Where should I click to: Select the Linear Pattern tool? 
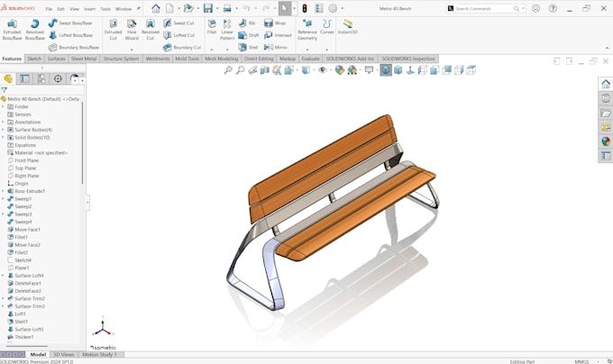click(x=227, y=30)
